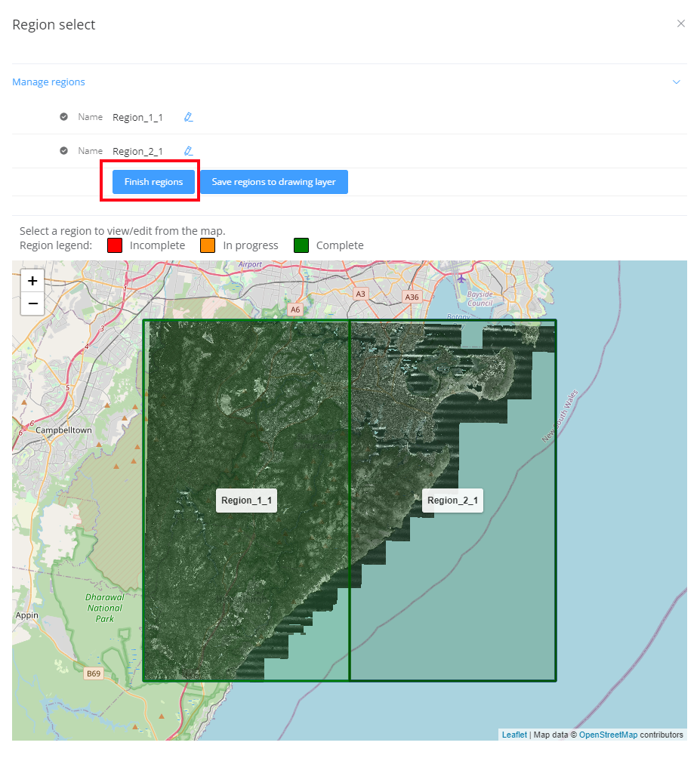
Task: Collapse the Manage regions chevron
Action: [677, 82]
